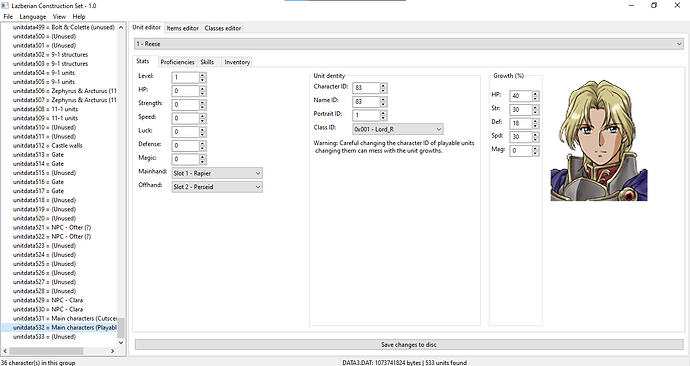Click the Def growth percent field

(521, 123)
